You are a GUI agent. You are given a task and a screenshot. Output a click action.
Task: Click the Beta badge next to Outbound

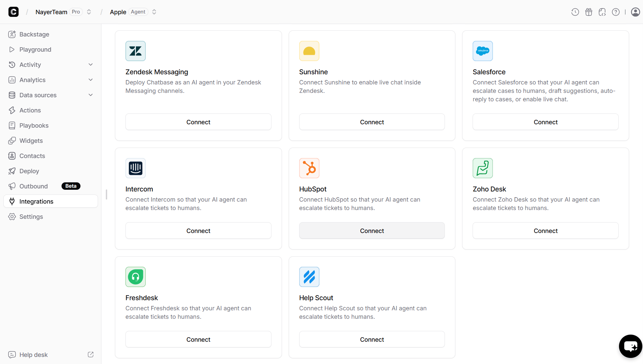pyautogui.click(x=71, y=186)
